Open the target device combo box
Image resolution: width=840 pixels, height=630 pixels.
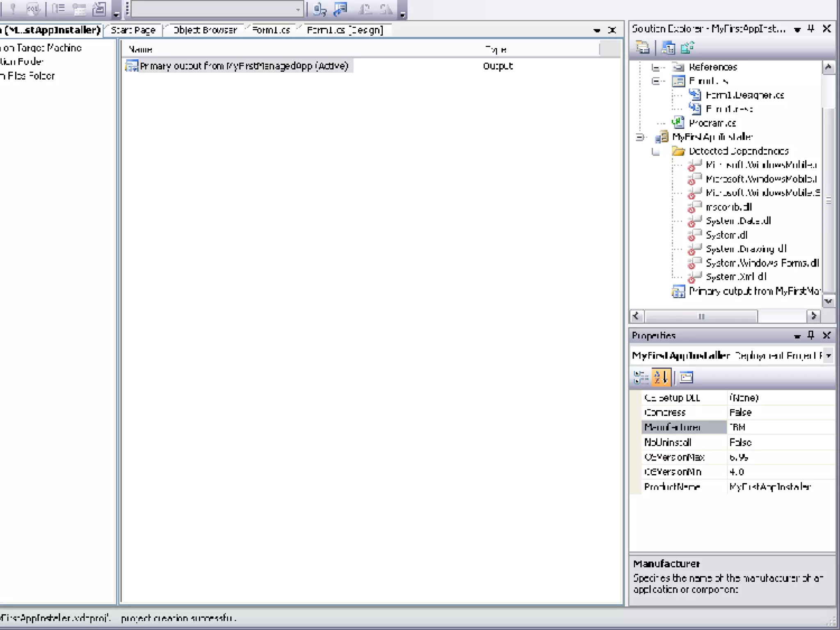(x=299, y=9)
